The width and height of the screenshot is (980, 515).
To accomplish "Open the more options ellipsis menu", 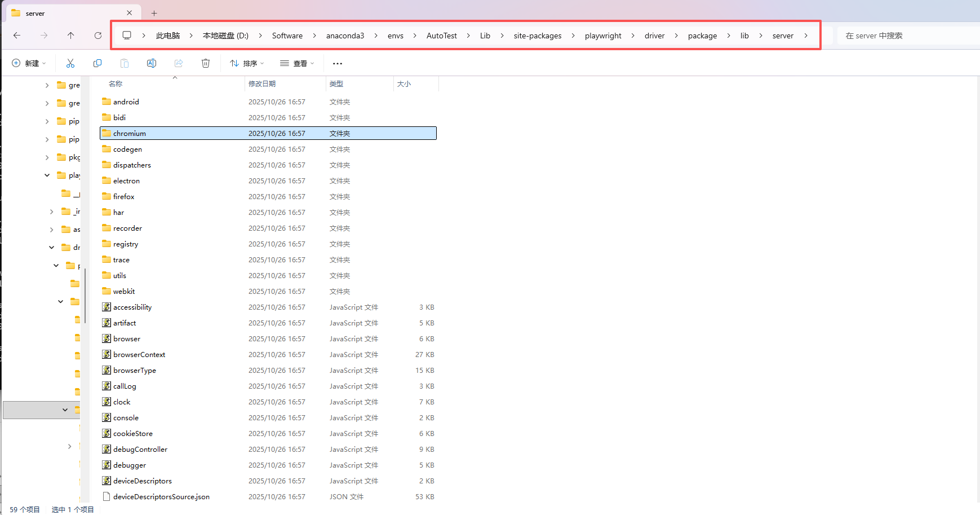I will click(338, 63).
